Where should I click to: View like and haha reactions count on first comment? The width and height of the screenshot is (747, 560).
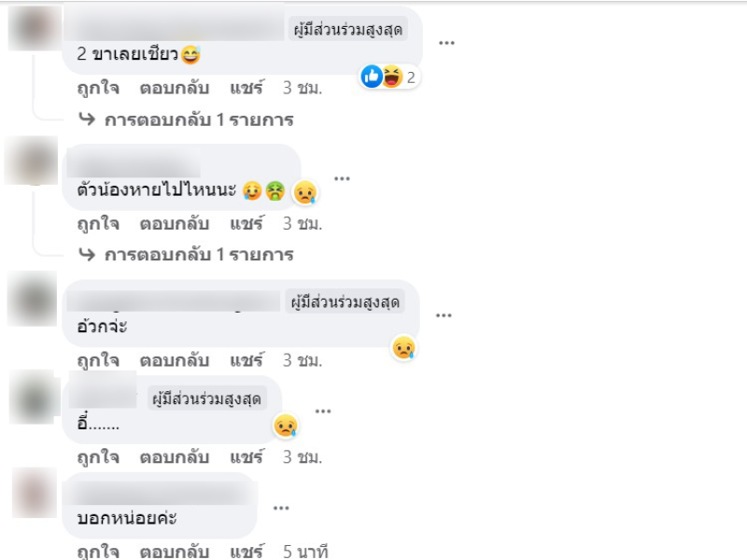[x=389, y=77]
